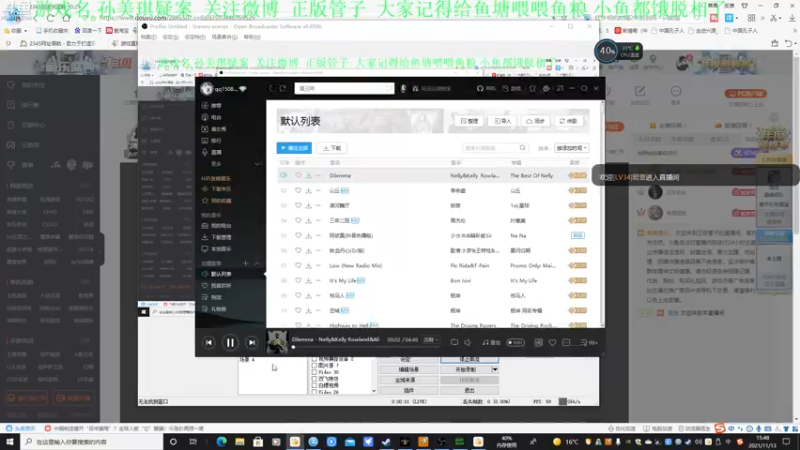This screenshot has width=800, height=450.
Task: Open more options for song Dilemma
Action: 318,176
